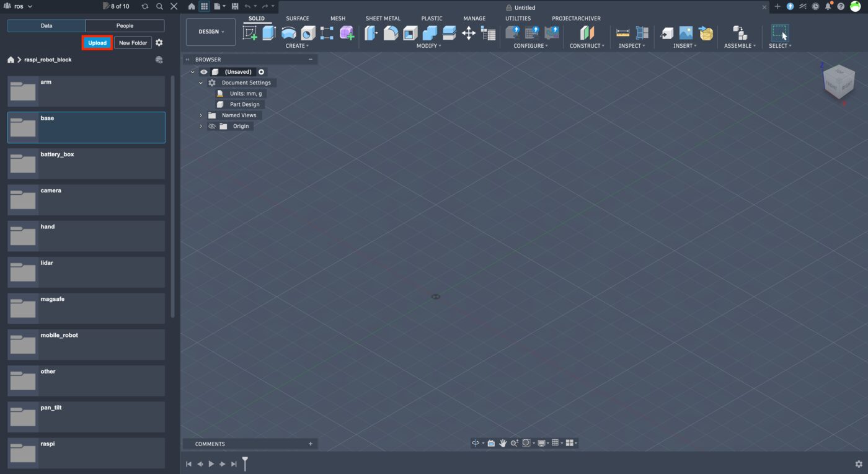868x474 pixels.
Task: Expand the Origin node
Action: (201, 126)
